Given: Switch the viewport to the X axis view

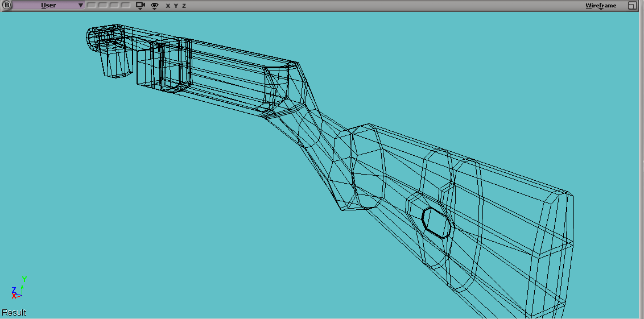Looking at the screenshot, I should point(168,6).
